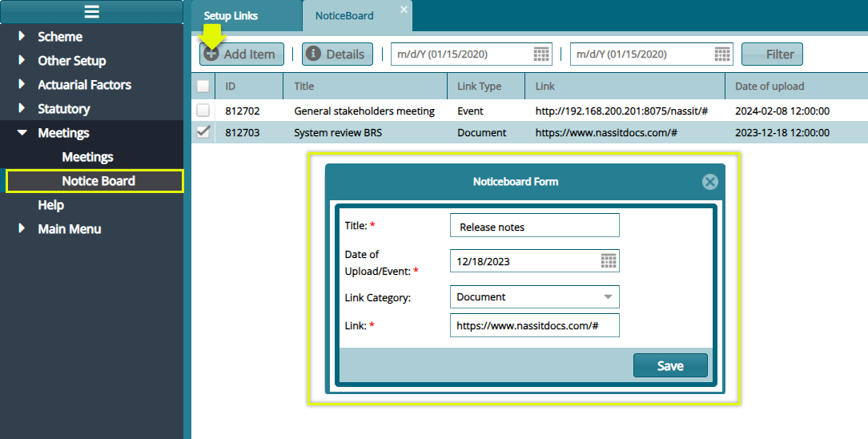Click the Filter button
The image size is (868, 439).
coord(772,54)
